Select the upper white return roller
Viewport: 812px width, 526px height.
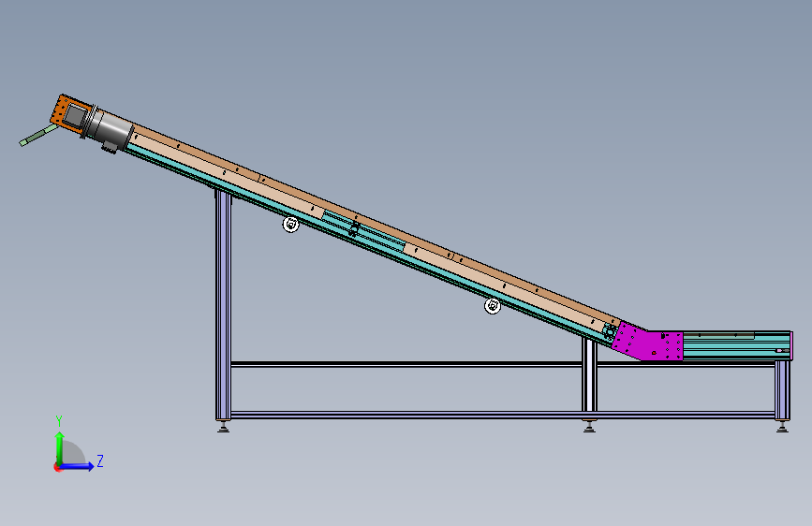tap(290, 225)
